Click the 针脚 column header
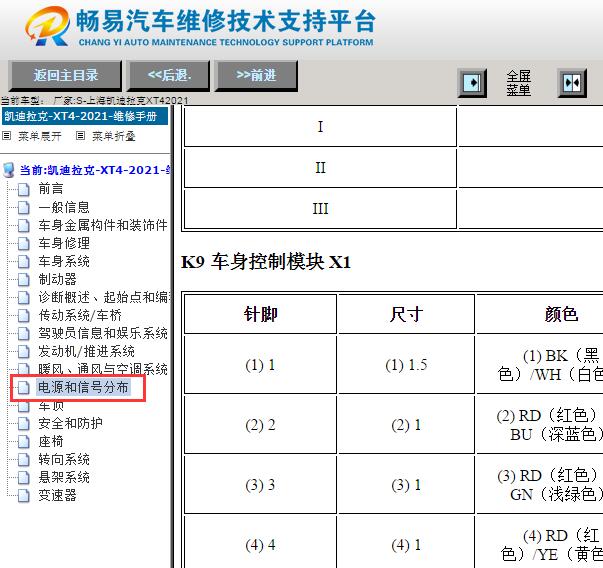The height and width of the screenshot is (568, 603). 260,314
